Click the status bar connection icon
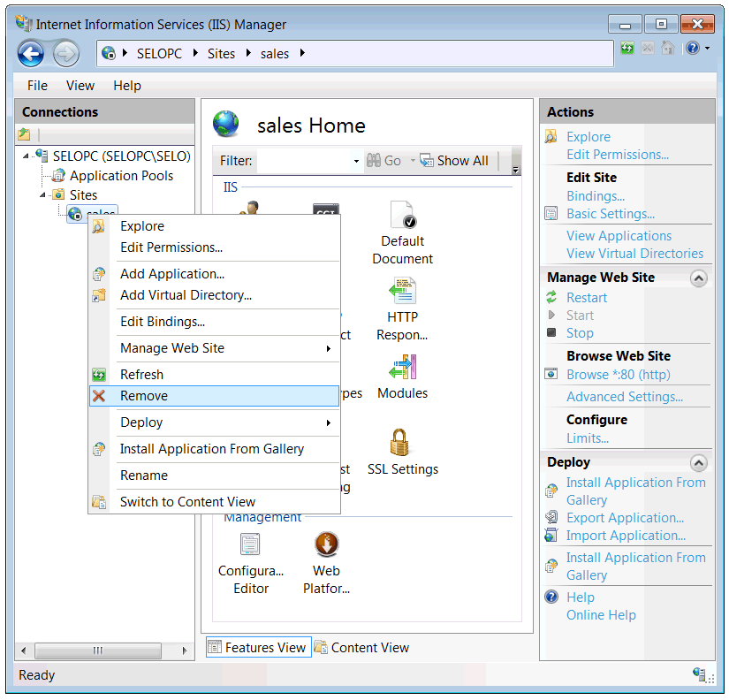The image size is (729, 700). pos(699,673)
